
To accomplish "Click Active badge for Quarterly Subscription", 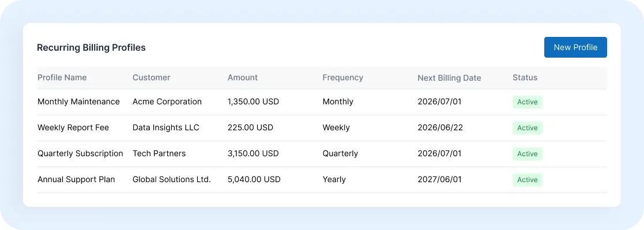I will pyautogui.click(x=528, y=153).
